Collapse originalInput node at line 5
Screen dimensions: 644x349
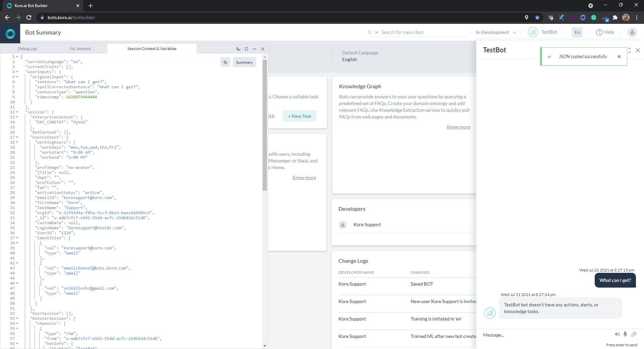click(17, 77)
